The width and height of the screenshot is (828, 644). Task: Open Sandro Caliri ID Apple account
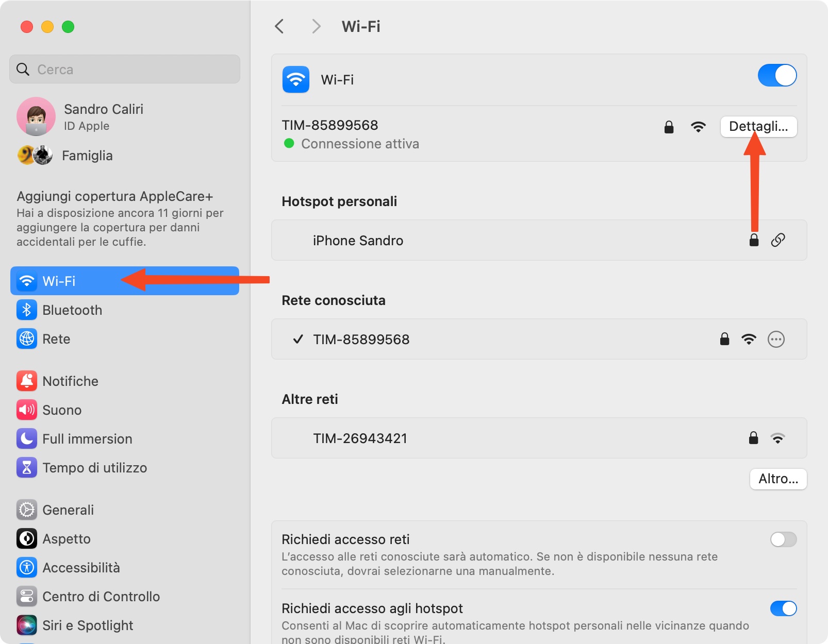pyautogui.click(x=103, y=116)
